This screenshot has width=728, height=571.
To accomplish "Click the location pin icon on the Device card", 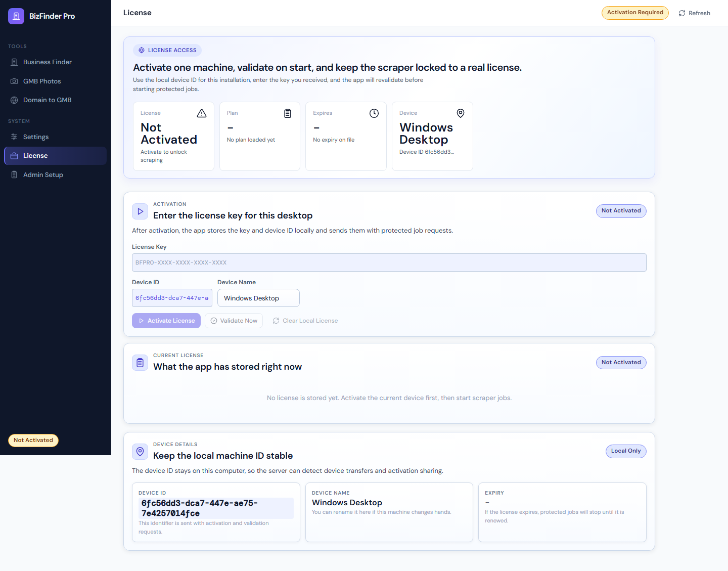I will tap(460, 113).
